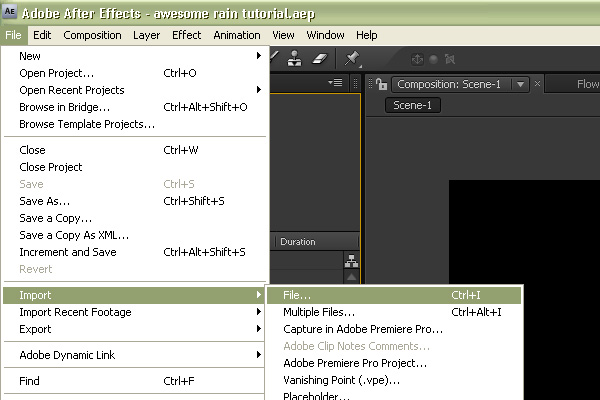Open the Layer menu
The width and height of the screenshot is (600, 400).
pos(147,35)
